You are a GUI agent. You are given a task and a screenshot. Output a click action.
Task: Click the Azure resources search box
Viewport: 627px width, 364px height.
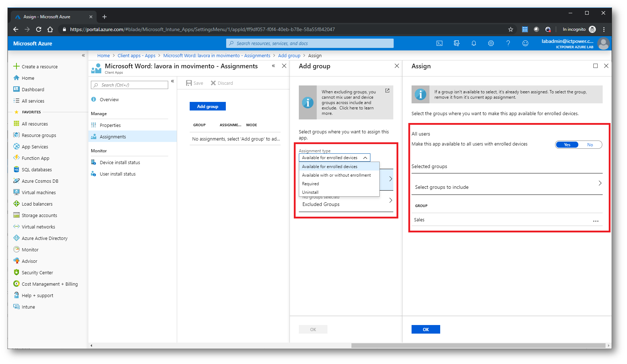pos(310,43)
